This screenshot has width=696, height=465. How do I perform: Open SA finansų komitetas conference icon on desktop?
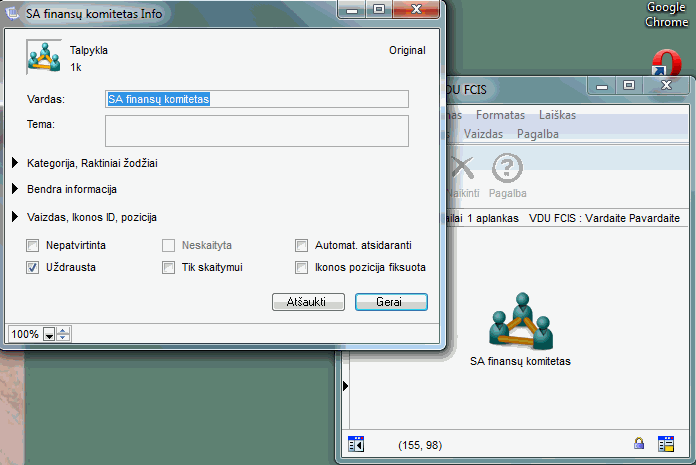519,321
